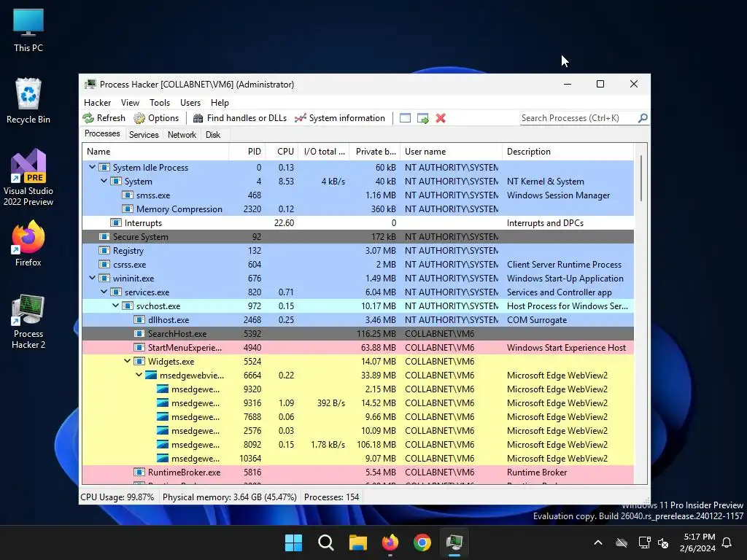Image resolution: width=747 pixels, height=560 pixels.
Task: Open the Firefox desktop shortcut
Action: [x=28, y=244]
